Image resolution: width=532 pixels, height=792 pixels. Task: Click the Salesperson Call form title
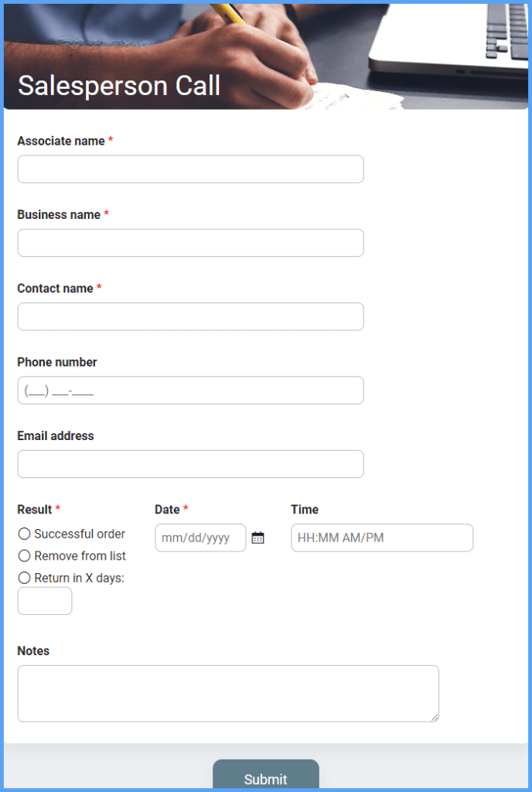click(x=119, y=86)
